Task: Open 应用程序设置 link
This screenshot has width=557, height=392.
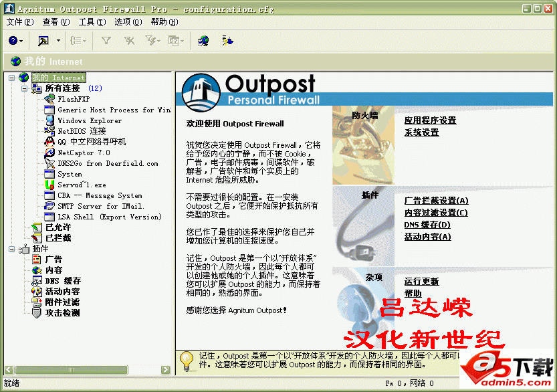Action: (430, 120)
